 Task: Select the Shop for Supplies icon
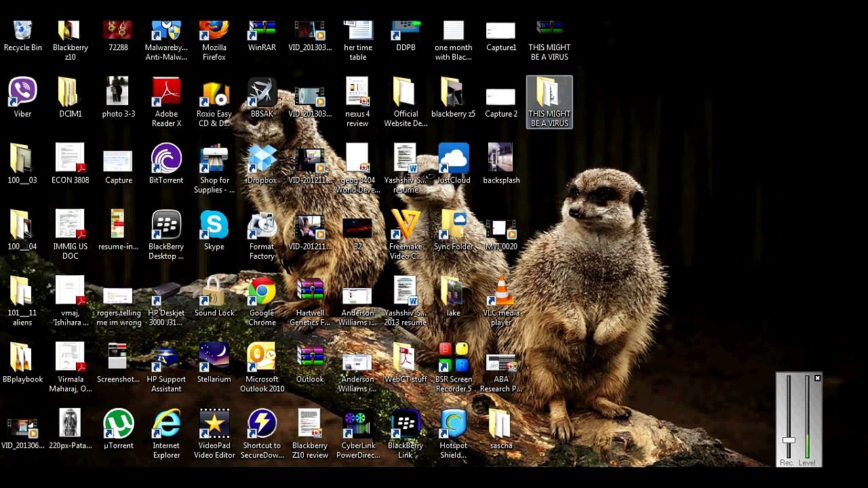point(214,169)
